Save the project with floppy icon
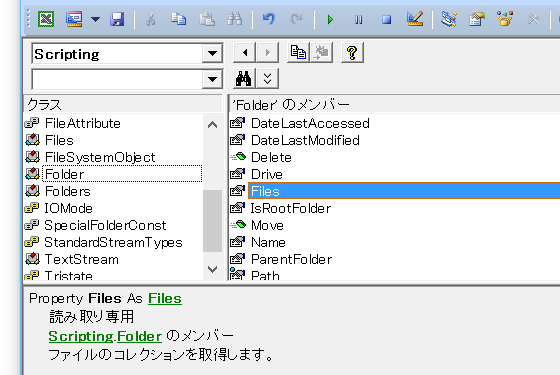 (x=117, y=19)
